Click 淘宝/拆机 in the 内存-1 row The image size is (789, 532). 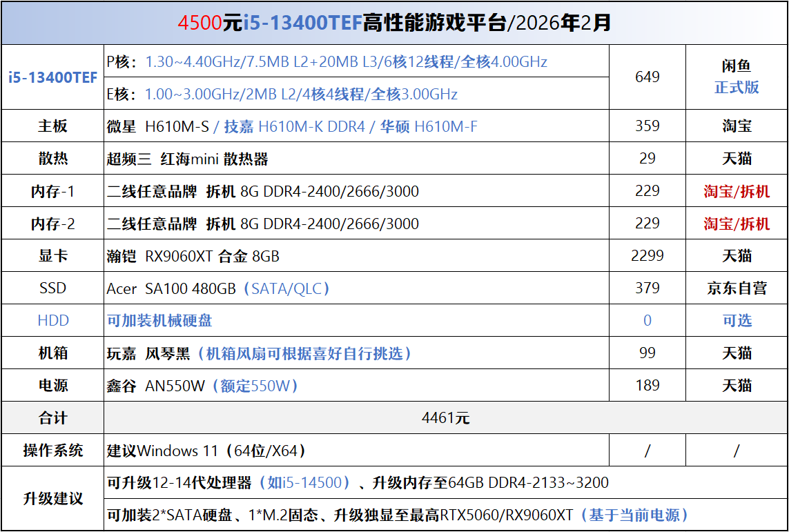[x=737, y=190]
